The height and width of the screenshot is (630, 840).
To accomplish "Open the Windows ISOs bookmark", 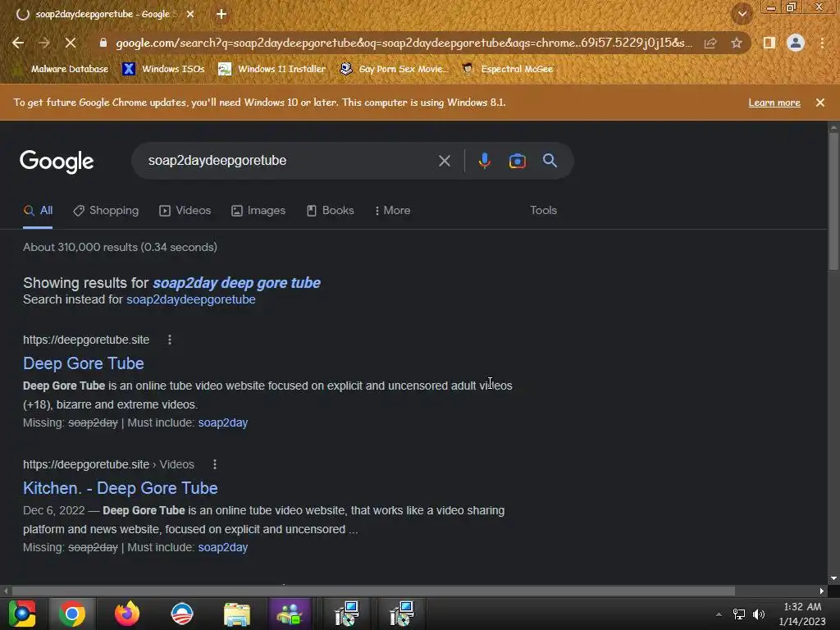I will coord(163,69).
